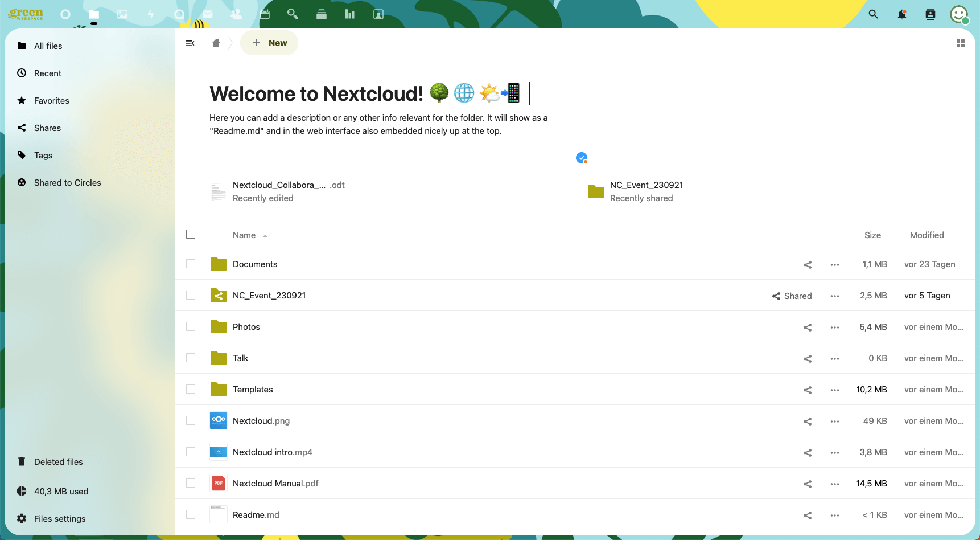The image size is (980, 540).
Task: Open the Files app icon in top bar
Action: (94, 14)
